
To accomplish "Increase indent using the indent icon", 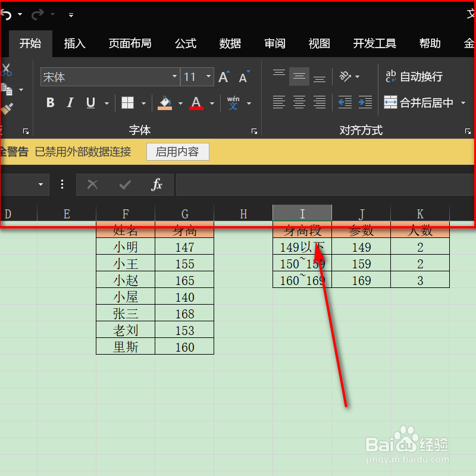I will coord(365,102).
